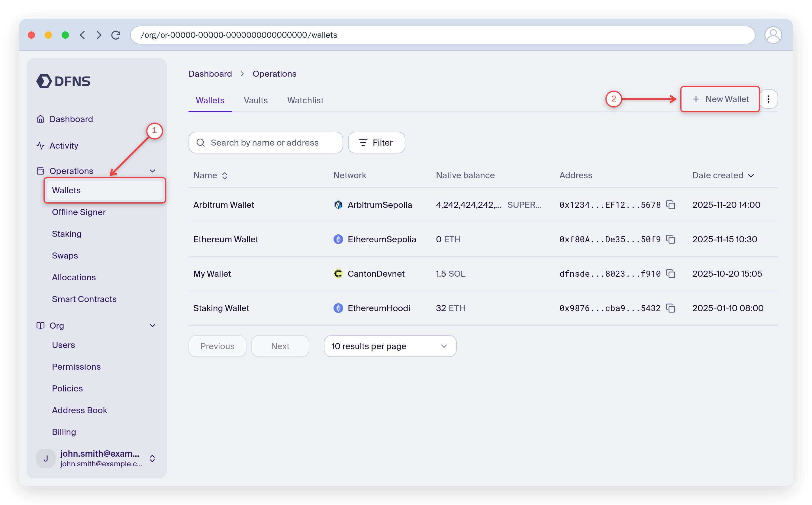Click the browser forward arrow

click(99, 35)
